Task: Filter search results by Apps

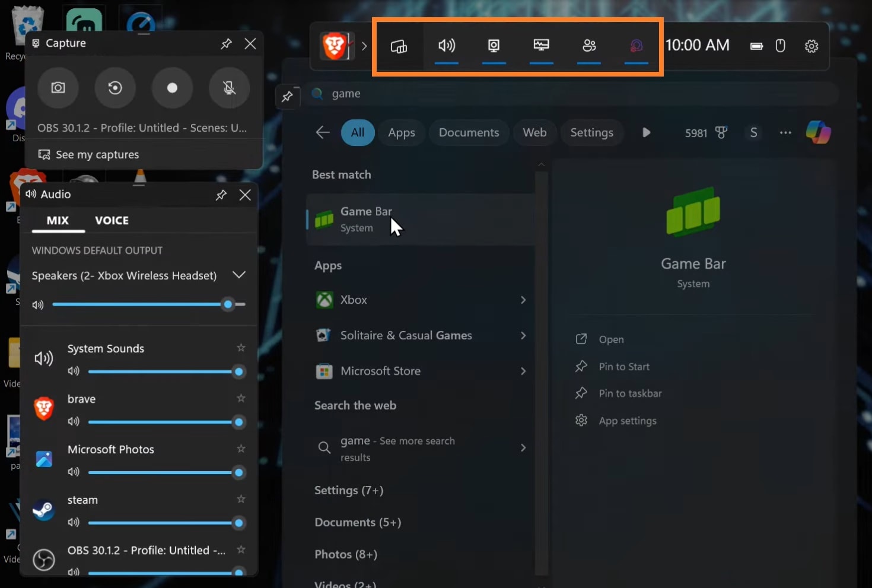Action: 402,132
